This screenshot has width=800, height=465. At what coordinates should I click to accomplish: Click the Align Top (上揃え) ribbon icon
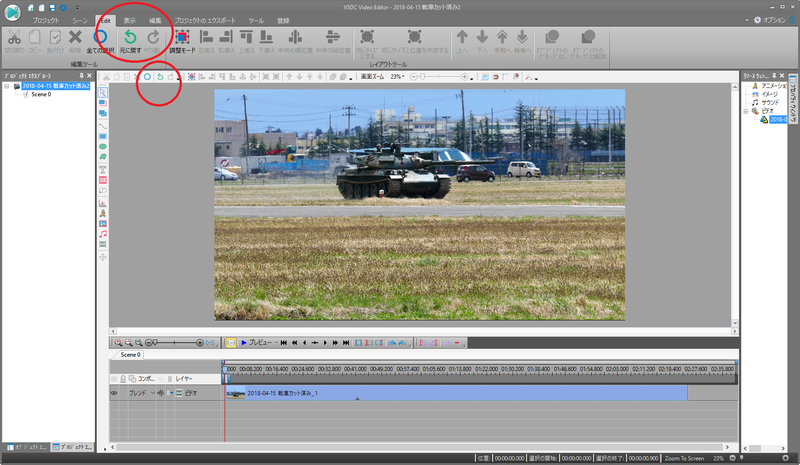pos(246,37)
